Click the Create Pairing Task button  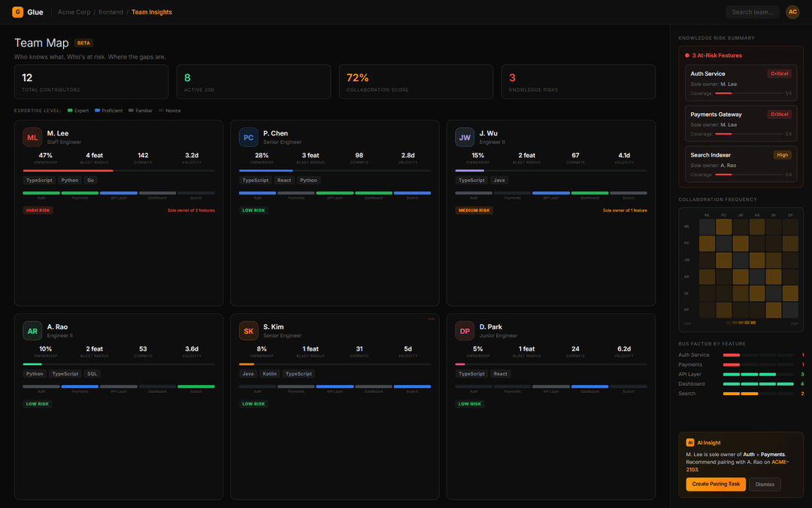click(716, 484)
